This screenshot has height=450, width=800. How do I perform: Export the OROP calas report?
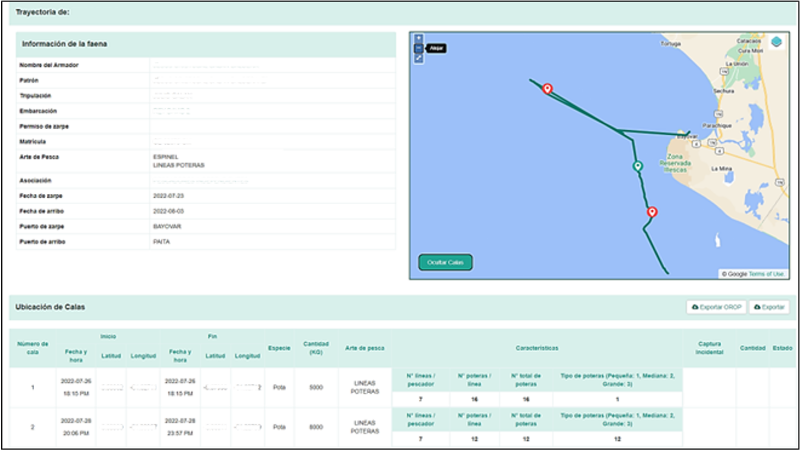[716, 307]
